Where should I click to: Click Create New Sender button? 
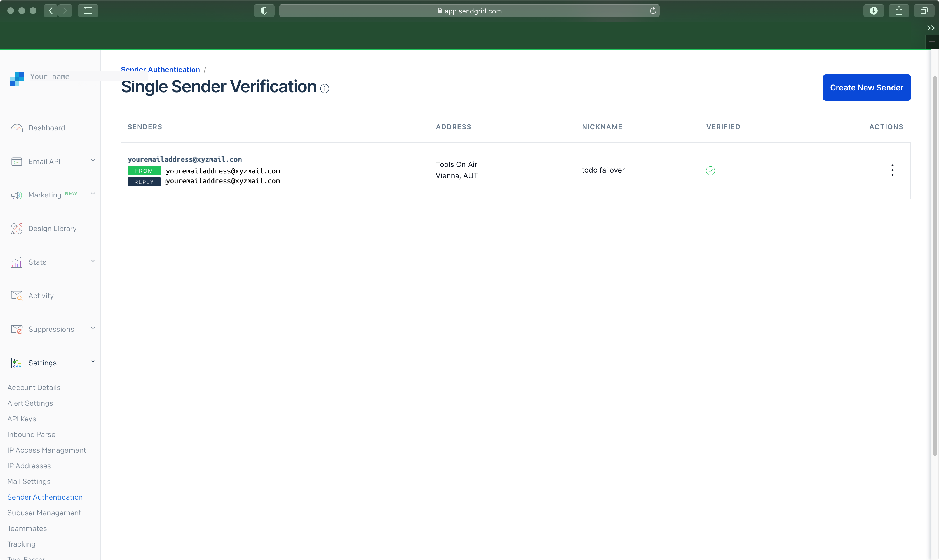coord(867,88)
